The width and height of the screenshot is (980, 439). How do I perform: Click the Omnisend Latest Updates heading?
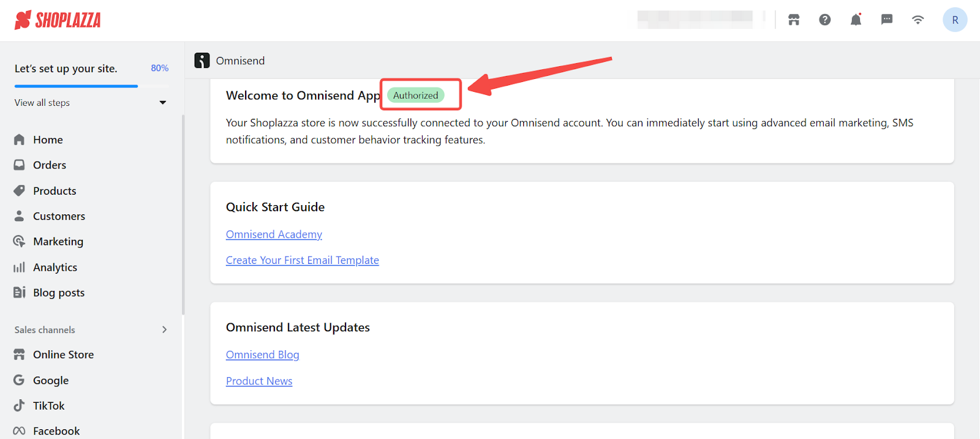coord(298,328)
